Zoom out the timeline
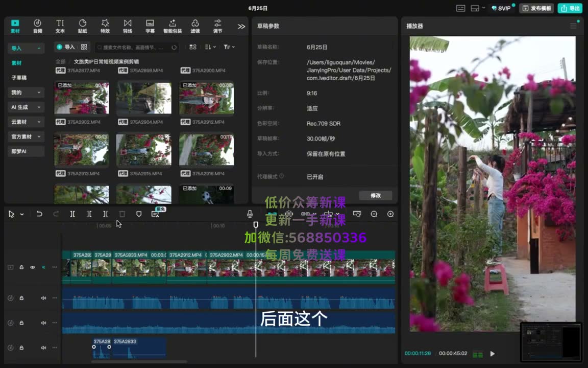 (374, 214)
